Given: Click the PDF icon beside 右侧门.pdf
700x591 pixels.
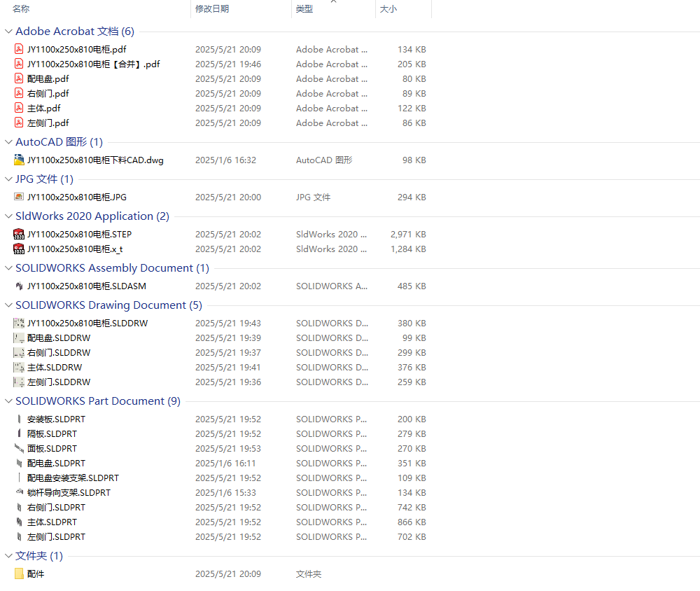Looking at the screenshot, I should point(19,93).
